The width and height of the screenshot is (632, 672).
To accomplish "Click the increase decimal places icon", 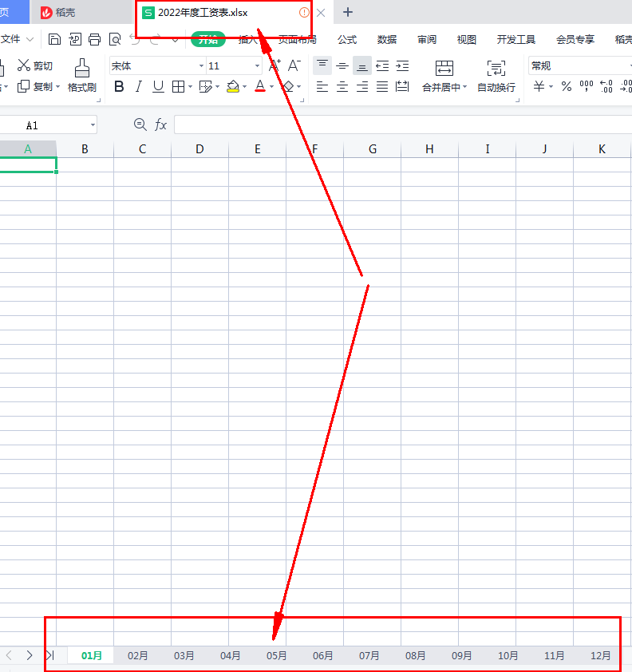I will [606, 86].
